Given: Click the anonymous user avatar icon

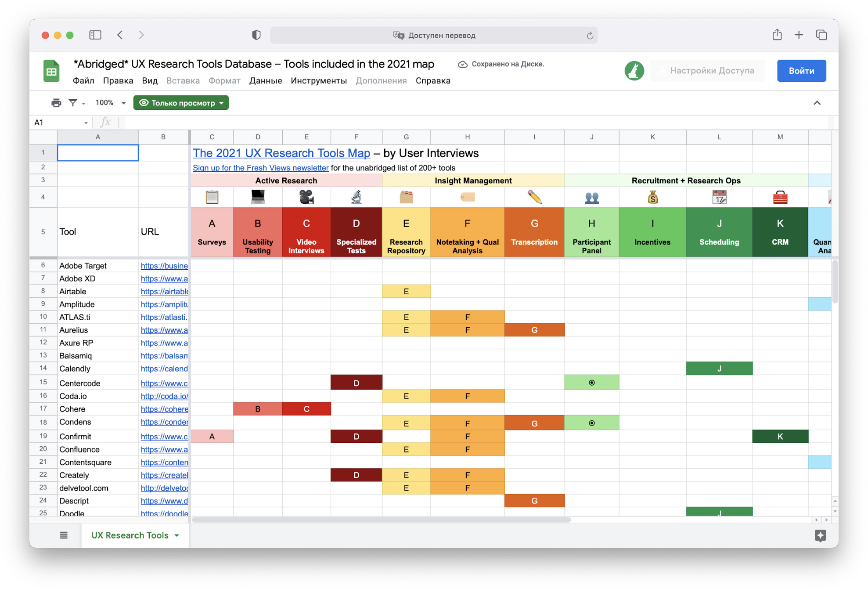Looking at the screenshot, I should click(634, 71).
